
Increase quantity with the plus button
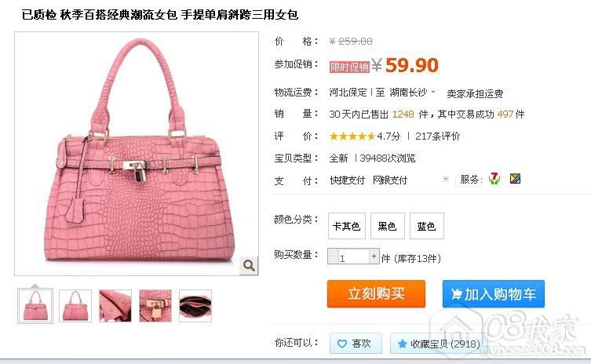tap(374, 257)
